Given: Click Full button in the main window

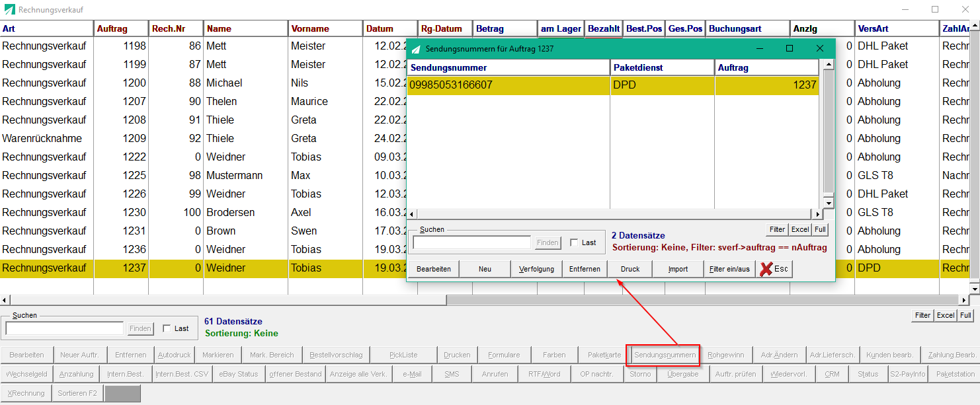Looking at the screenshot, I should pos(965,315).
